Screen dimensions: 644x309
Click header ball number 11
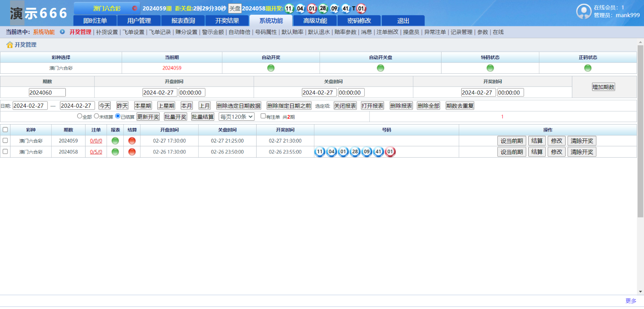[x=289, y=8]
